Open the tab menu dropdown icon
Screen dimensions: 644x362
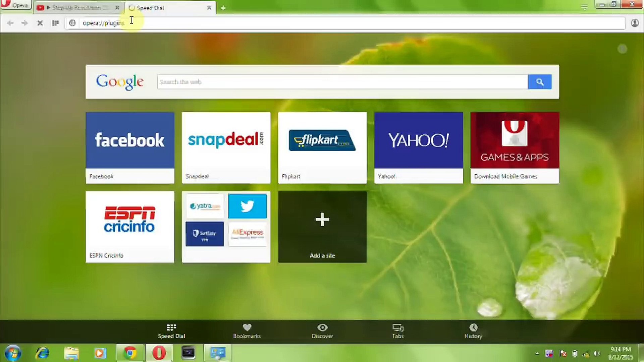click(x=584, y=7)
